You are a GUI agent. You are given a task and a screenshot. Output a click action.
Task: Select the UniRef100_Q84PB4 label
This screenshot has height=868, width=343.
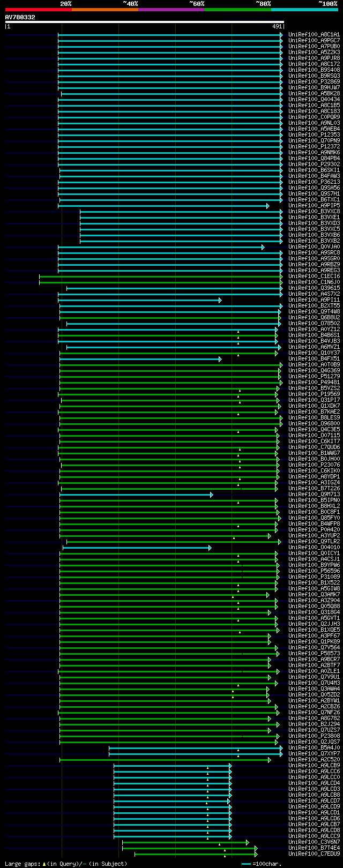click(314, 159)
